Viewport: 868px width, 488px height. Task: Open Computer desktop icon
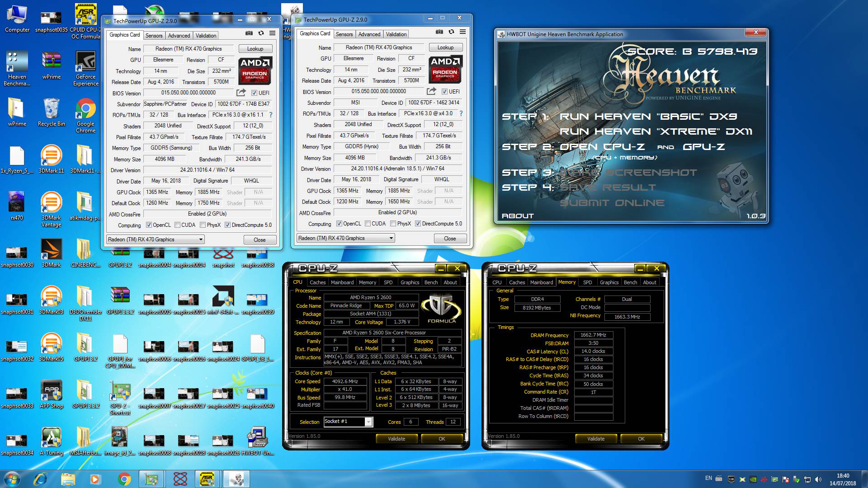pos(17,19)
